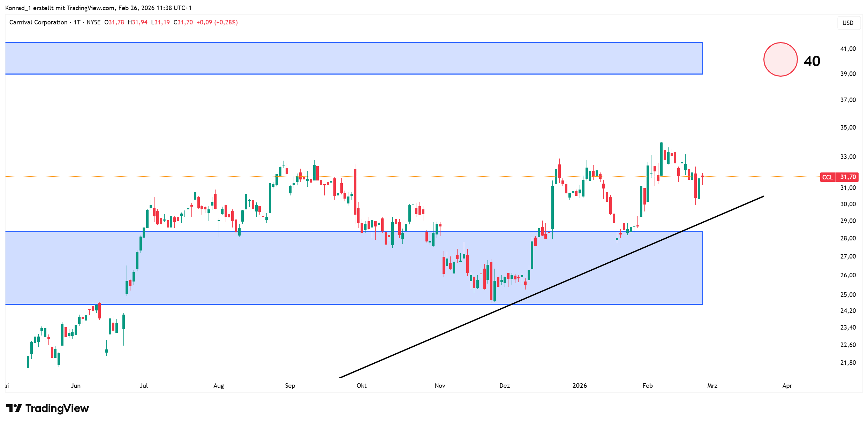Viewport: 868px width, 424px height.
Task: Click the TradingView wordmark text
Action: tap(57, 408)
